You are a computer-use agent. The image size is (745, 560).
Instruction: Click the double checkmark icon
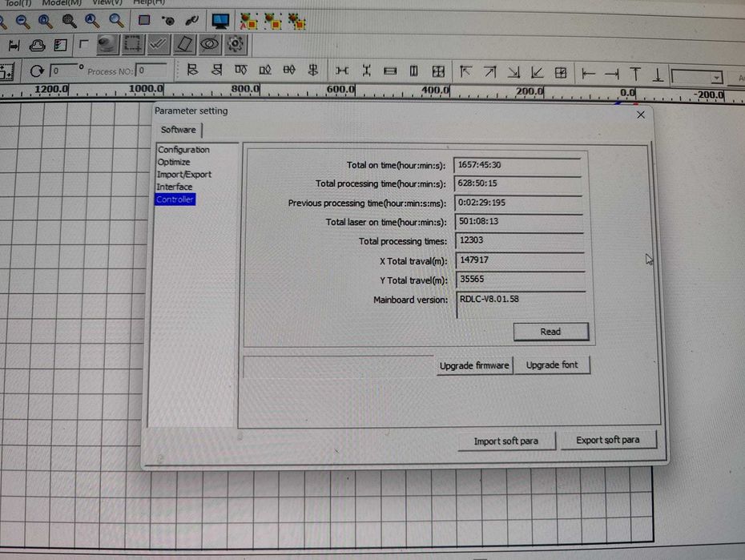pos(158,44)
